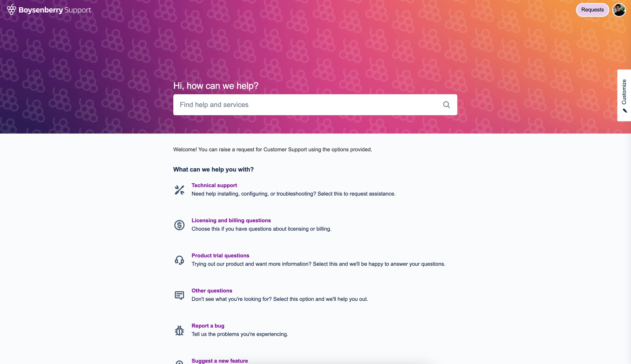Viewport: 631px width, 364px height.
Task: Click the Technical support wrench icon
Action: coord(179,189)
